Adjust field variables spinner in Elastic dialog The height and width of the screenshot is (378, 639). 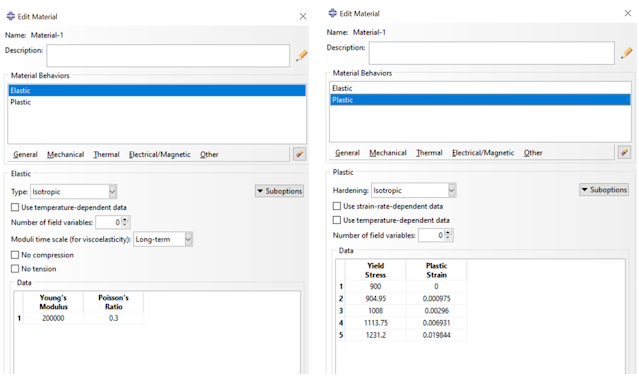pyautogui.click(x=126, y=222)
